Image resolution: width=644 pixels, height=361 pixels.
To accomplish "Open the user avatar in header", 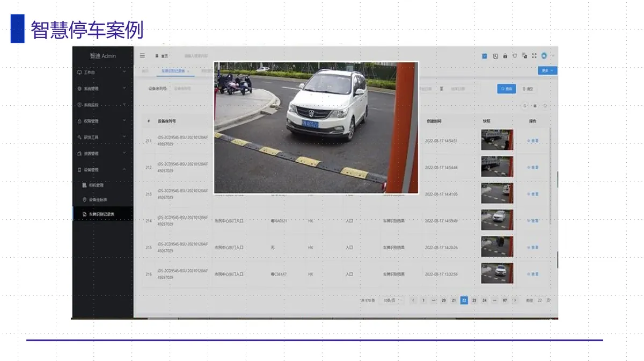I will click(x=544, y=55).
